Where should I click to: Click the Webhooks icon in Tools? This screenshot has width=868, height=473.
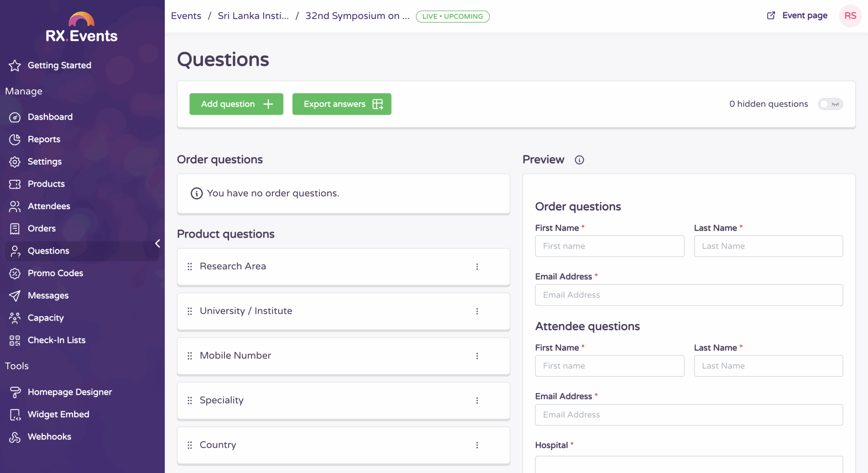(x=15, y=437)
